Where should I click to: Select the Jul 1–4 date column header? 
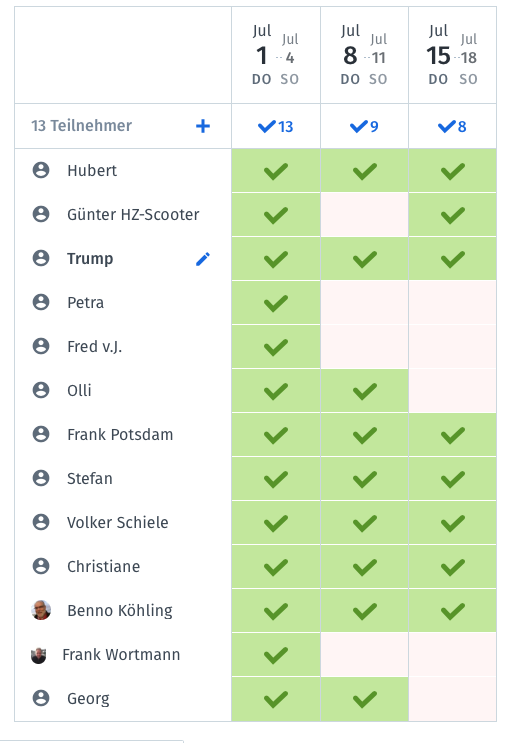pyautogui.click(x=276, y=55)
